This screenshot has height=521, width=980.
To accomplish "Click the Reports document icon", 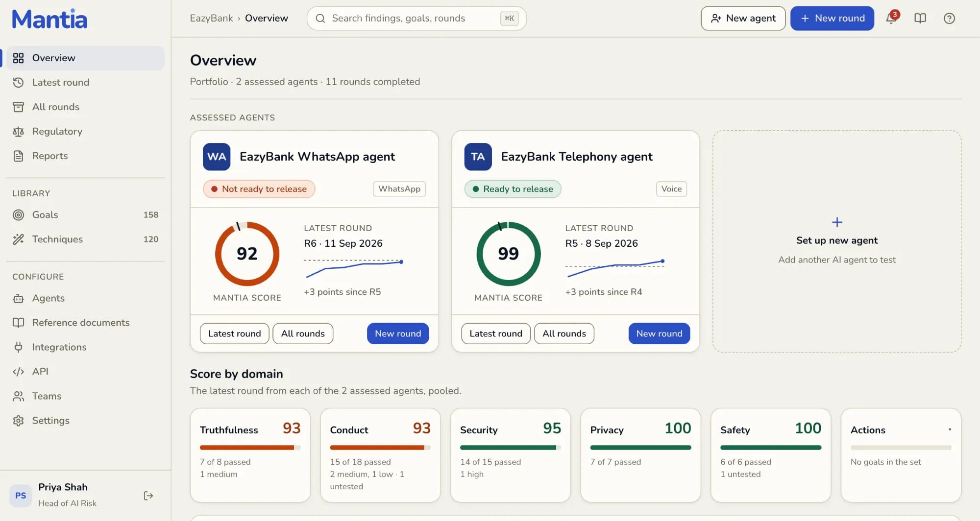I will tap(18, 156).
